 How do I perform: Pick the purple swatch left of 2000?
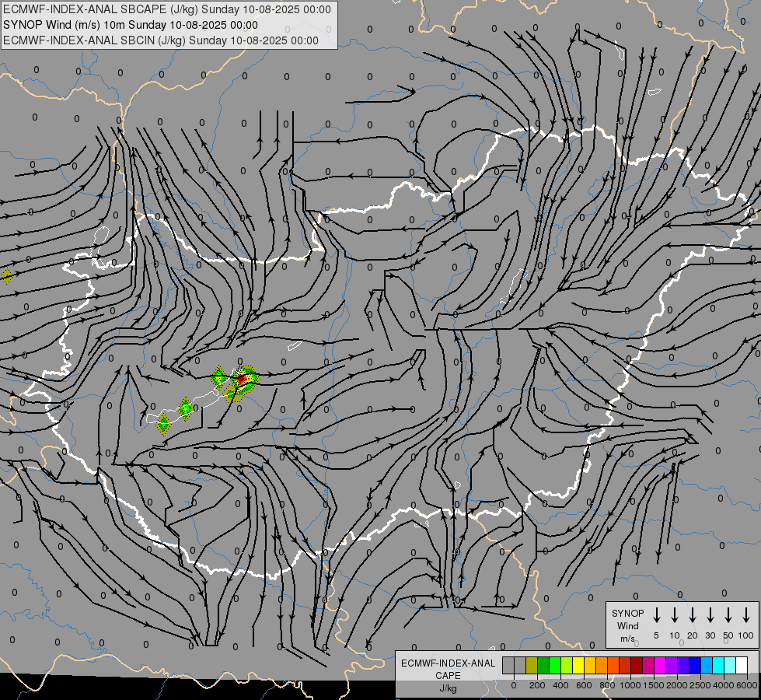(671, 665)
